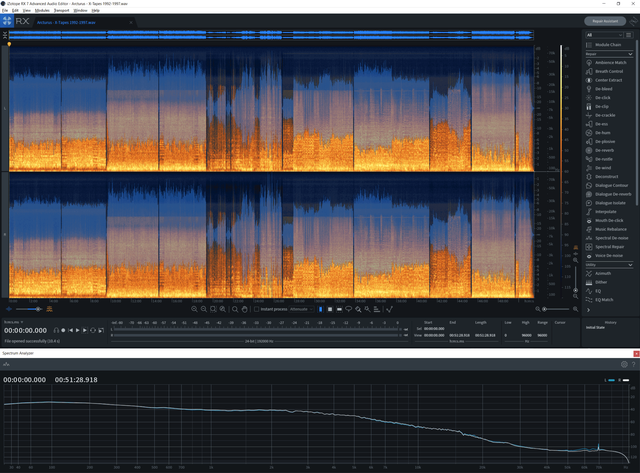This screenshot has height=473, width=640.
Task: Open the De-reverb module
Action: tap(600, 150)
